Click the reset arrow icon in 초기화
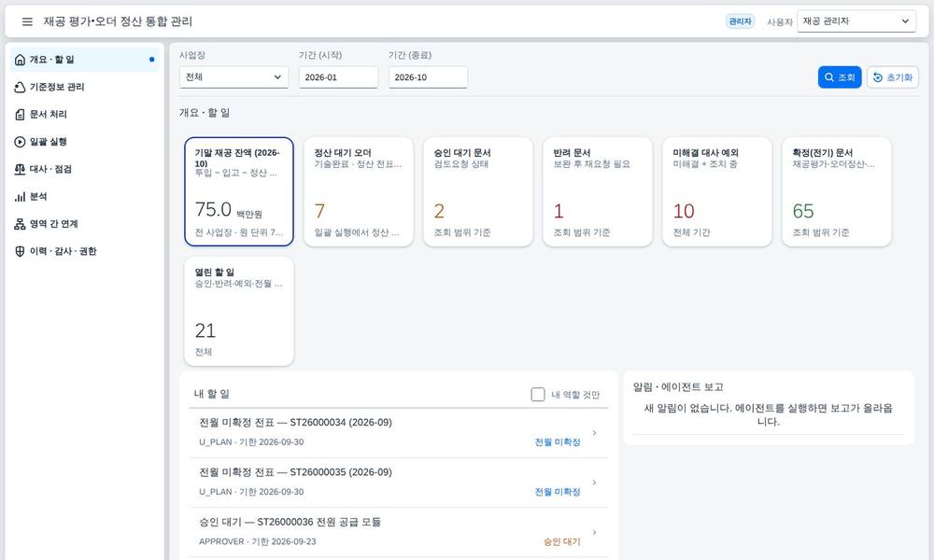 click(877, 77)
